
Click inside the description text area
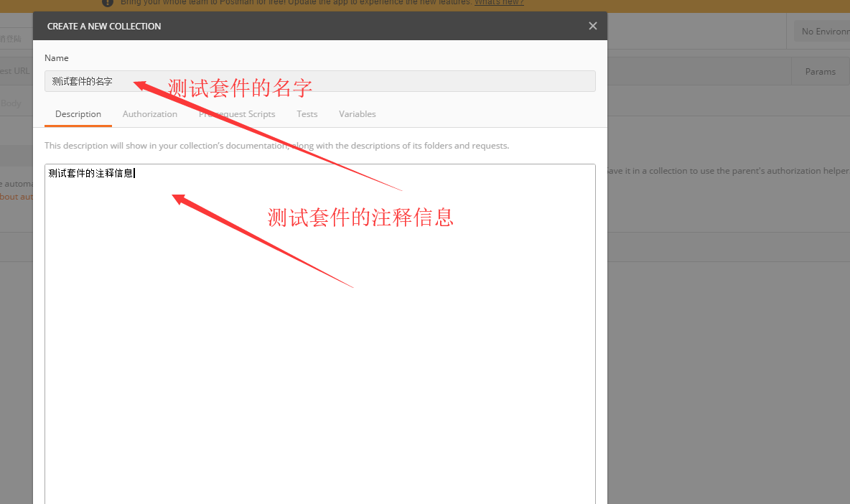[x=320, y=334]
